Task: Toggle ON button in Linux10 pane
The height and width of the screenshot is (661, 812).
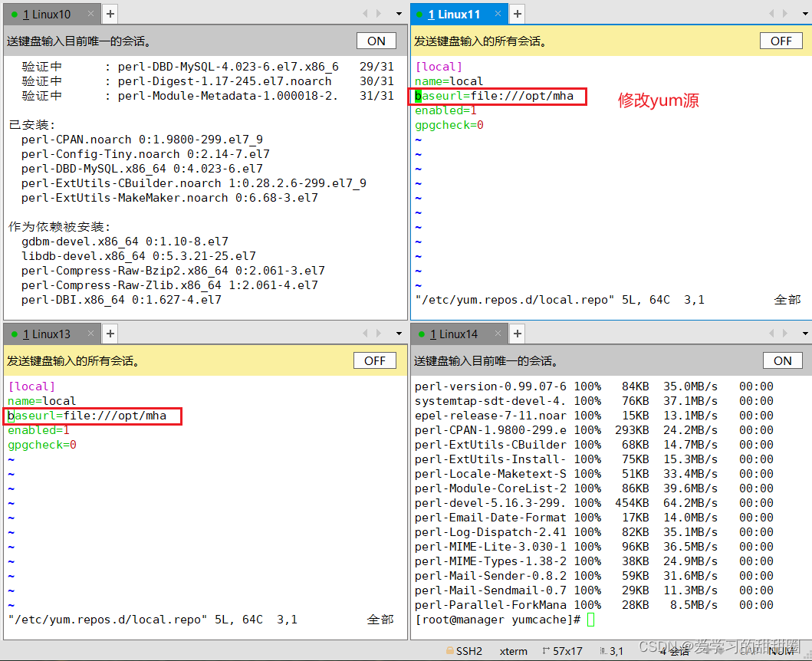Action: pyautogui.click(x=376, y=41)
